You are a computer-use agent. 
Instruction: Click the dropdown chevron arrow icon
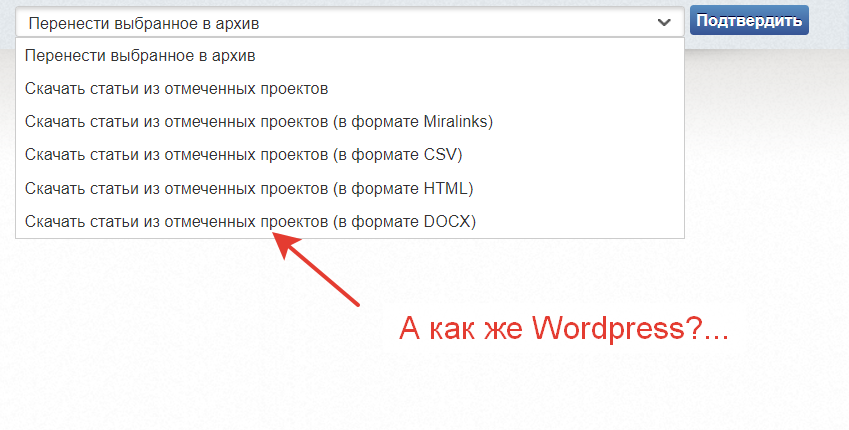tap(664, 22)
